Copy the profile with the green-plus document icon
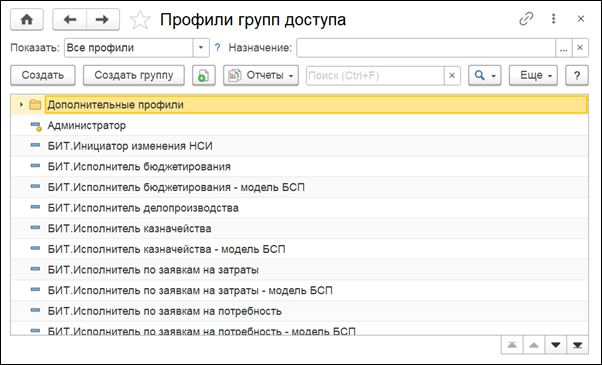This screenshot has width=602, height=365. coord(203,75)
